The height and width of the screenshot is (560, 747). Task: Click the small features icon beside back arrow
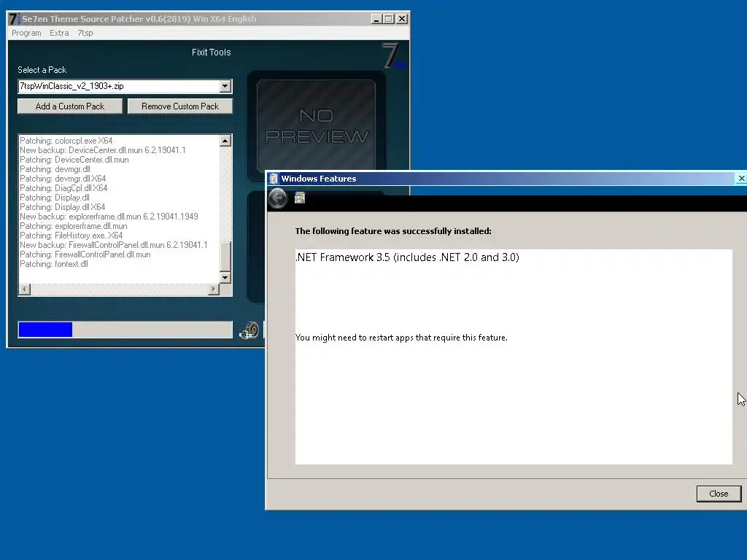point(300,198)
